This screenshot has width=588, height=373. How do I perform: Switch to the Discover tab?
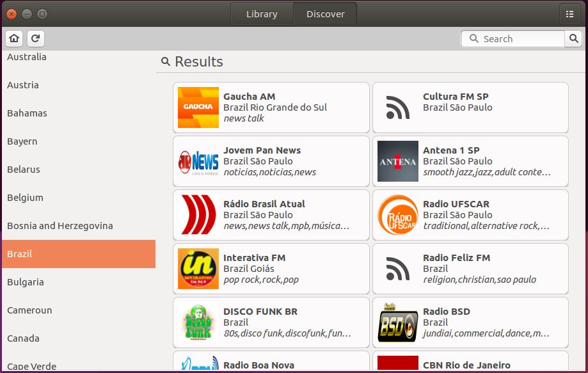click(x=325, y=14)
